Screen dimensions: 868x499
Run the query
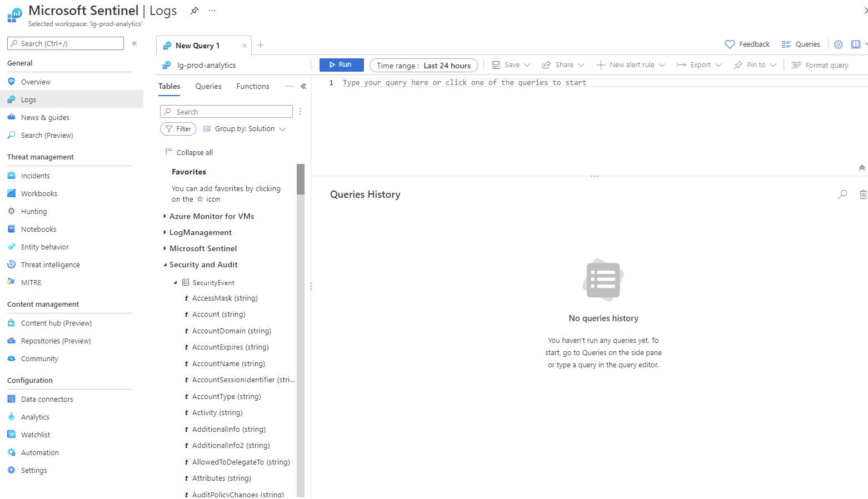click(x=341, y=65)
